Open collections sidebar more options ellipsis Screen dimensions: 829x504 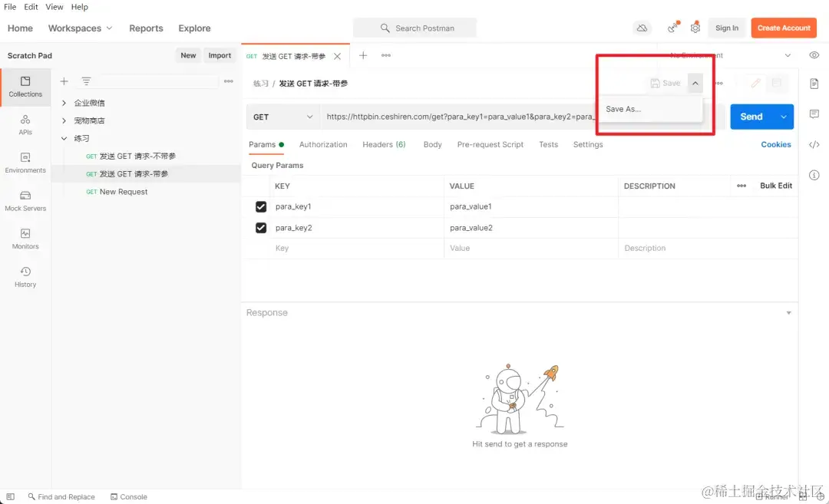click(x=229, y=81)
